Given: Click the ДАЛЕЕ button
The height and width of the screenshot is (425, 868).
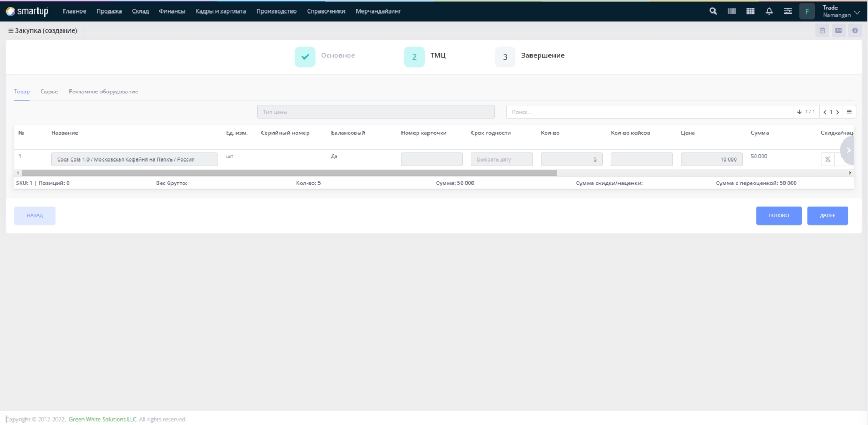Looking at the screenshot, I should tap(827, 216).
